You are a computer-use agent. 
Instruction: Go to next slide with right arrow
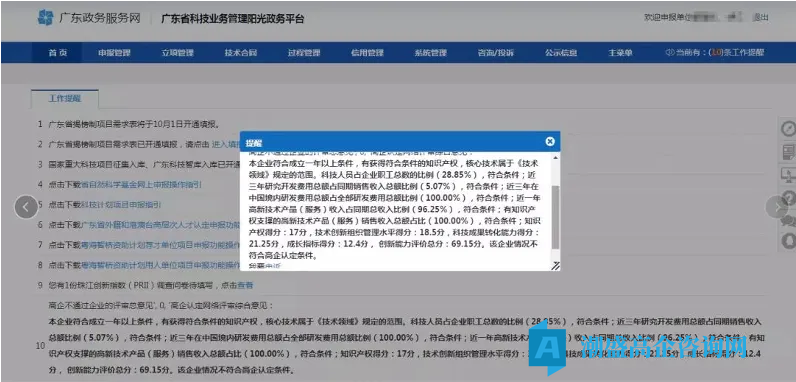coord(777,207)
